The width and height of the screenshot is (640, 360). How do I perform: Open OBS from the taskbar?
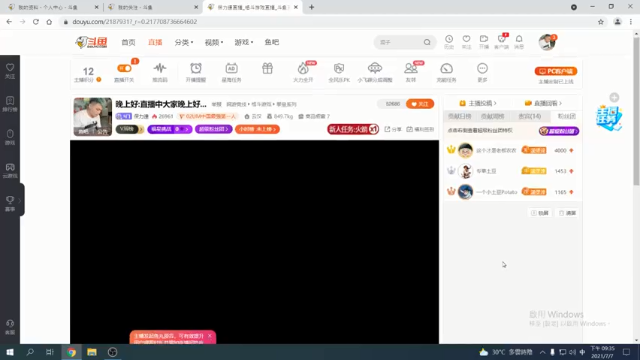pos(113,352)
